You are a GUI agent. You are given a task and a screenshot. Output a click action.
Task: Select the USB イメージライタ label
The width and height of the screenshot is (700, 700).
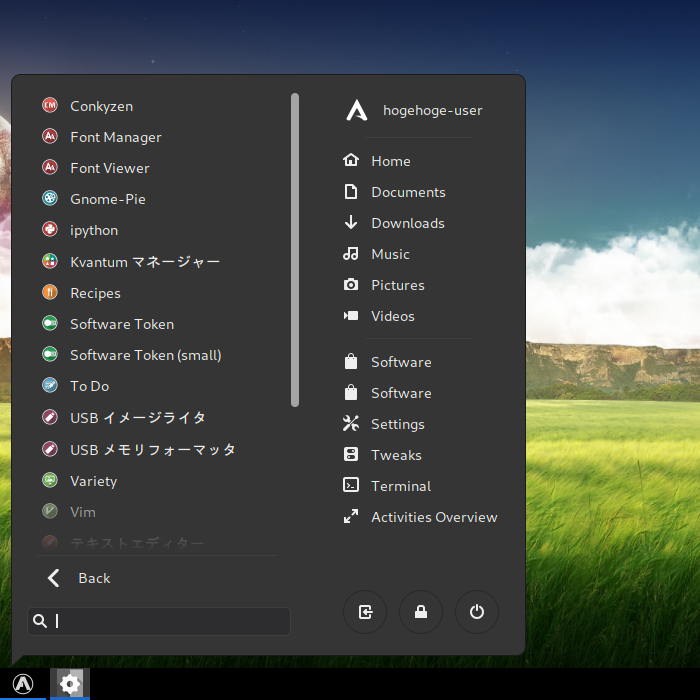[138, 418]
